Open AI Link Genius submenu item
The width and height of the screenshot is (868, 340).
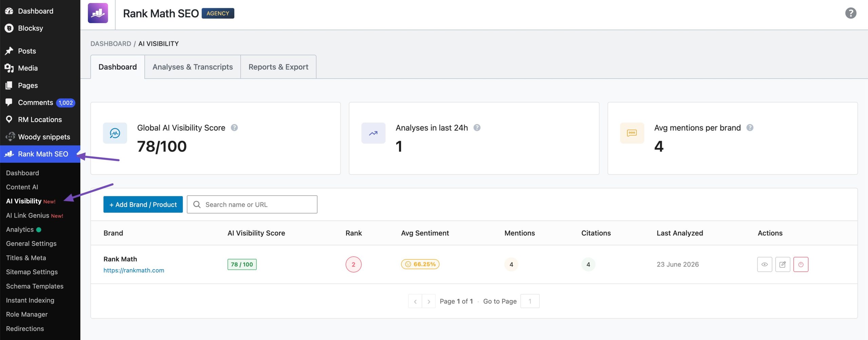pyautogui.click(x=34, y=216)
